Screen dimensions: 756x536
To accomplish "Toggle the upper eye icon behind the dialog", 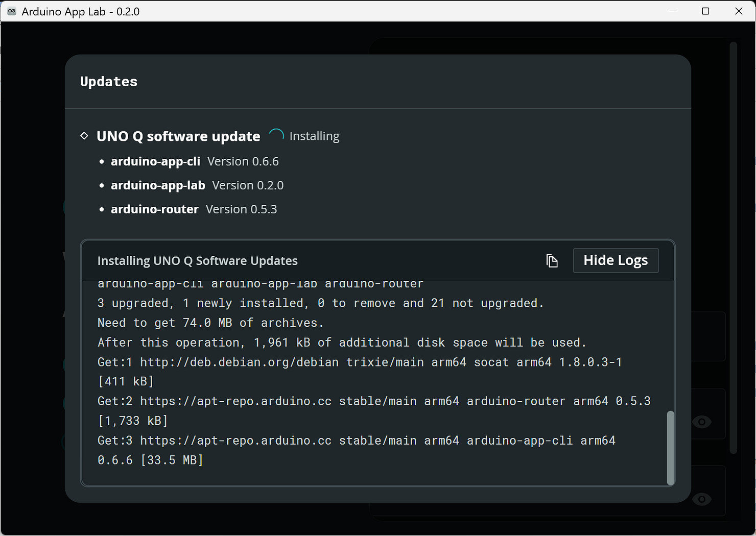I will tap(702, 422).
